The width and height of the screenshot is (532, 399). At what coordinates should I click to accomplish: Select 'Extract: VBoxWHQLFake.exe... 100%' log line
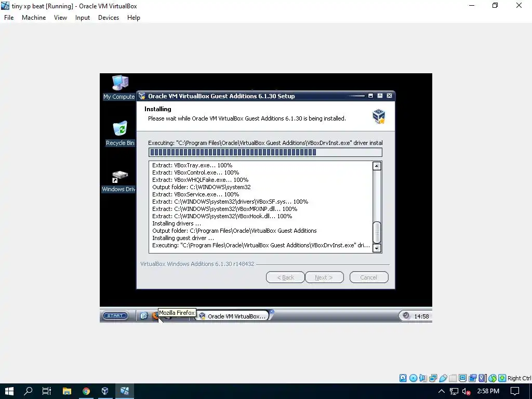click(200, 180)
